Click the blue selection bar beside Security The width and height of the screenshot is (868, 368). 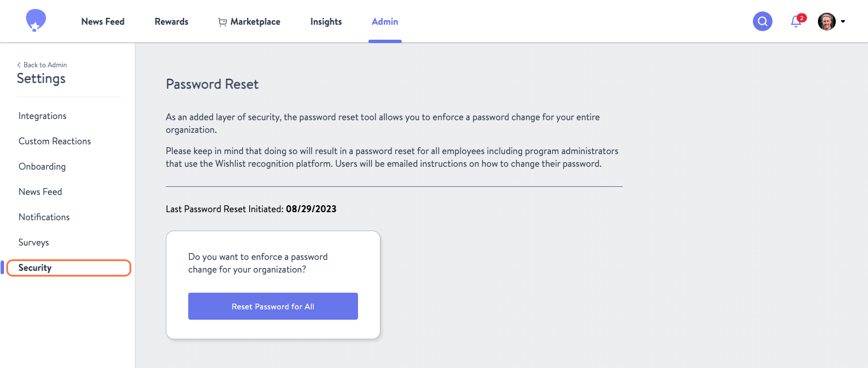click(2, 267)
